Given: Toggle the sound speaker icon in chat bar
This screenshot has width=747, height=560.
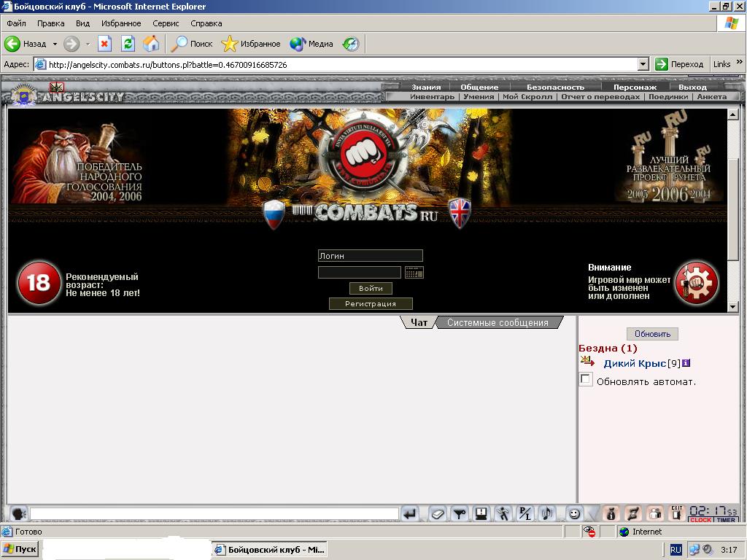Looking at the screenshot, I should tap(547, 514).
